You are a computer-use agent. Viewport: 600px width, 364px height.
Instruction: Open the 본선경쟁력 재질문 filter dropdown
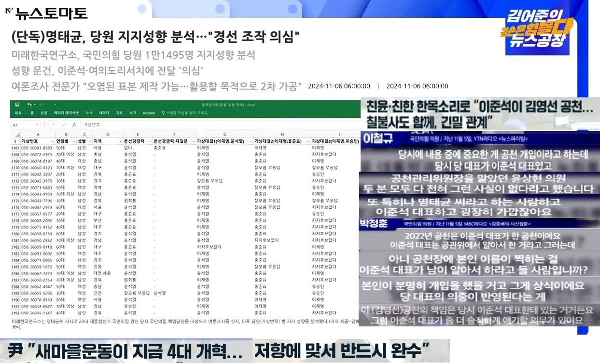(x=193, y=142)
